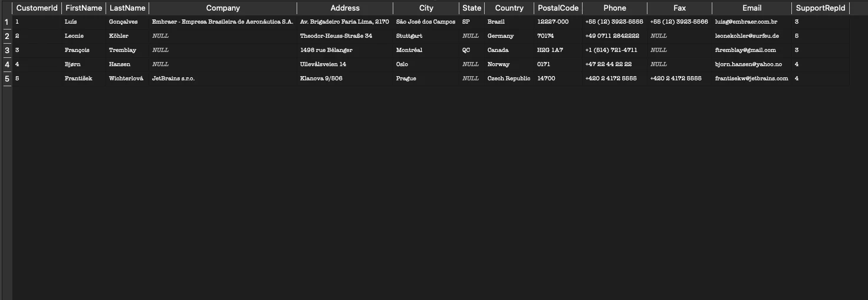Select the SupportRepId column header
This screenshot has width=868, height=300.
pos(820,8)
